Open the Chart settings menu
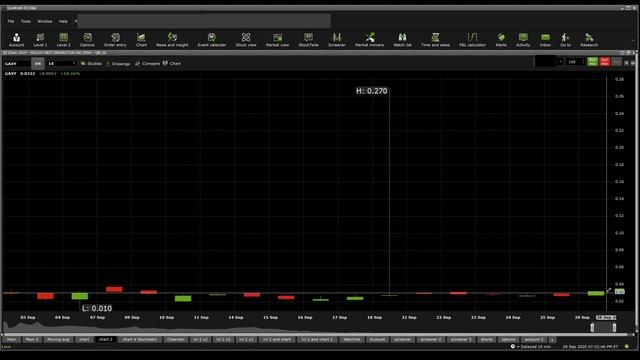 click(x=172, y=64)
